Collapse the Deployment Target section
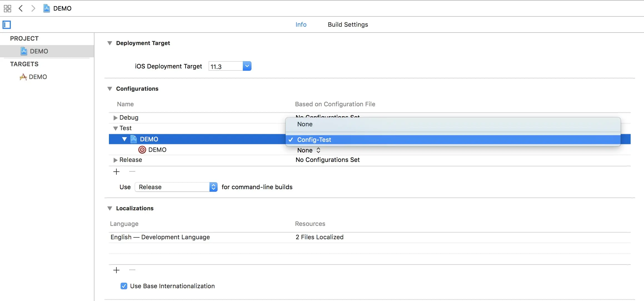Screen dimensions: 644x301 coord(110,43)
